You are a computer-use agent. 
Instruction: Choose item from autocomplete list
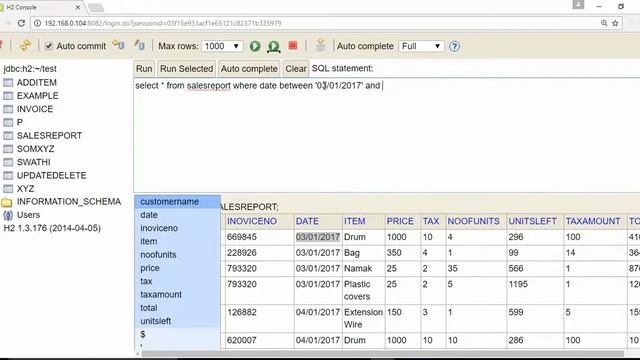tap(177, 241)
